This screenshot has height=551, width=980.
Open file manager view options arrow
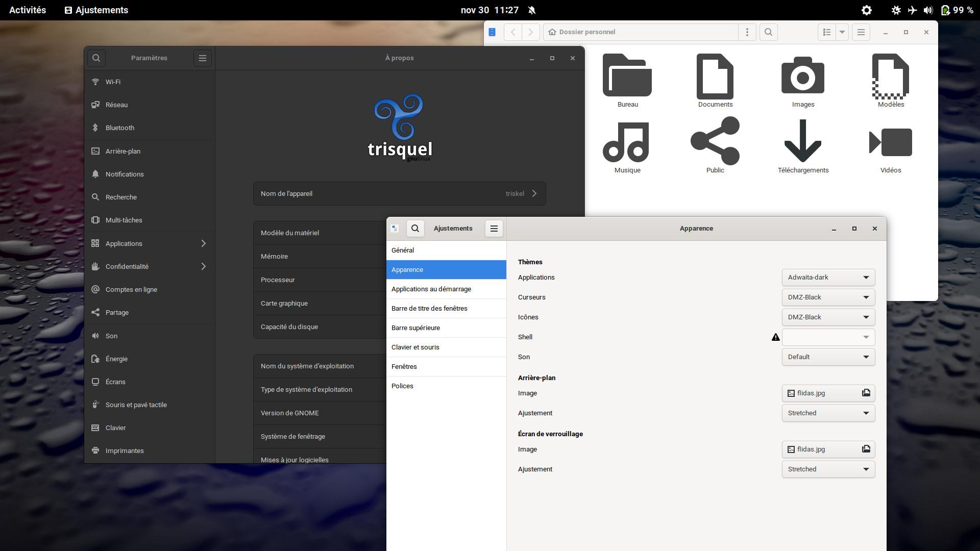pos(842,32)
